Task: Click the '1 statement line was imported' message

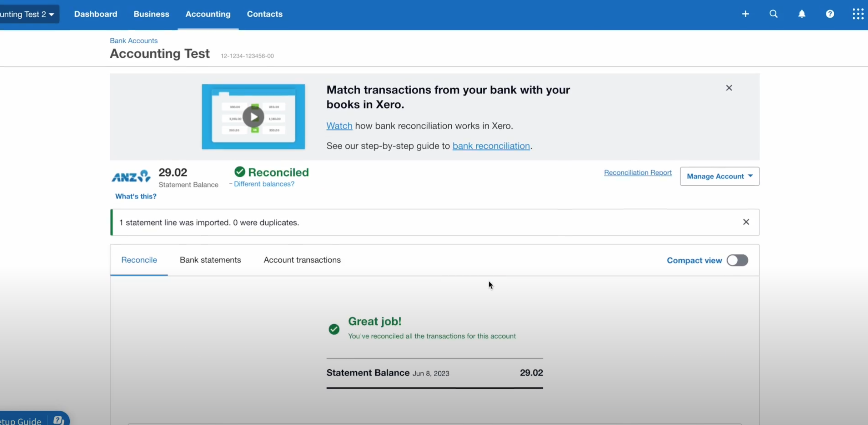Action: pos(209,223)
